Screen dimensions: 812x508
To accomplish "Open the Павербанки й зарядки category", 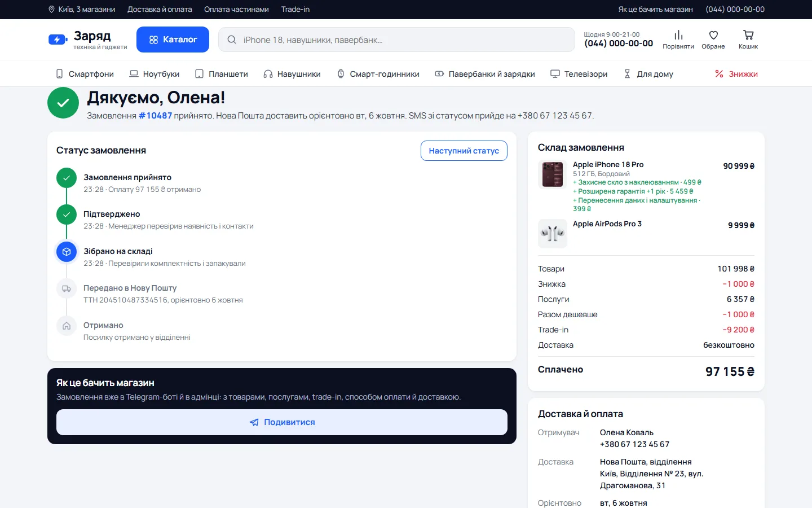I will (x=485, y=74).
